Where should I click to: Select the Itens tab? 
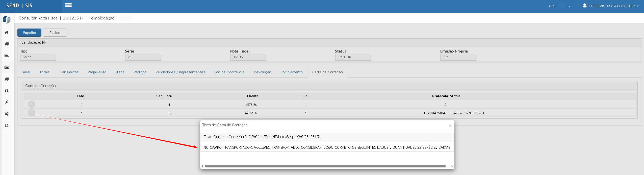coord(120,72)
